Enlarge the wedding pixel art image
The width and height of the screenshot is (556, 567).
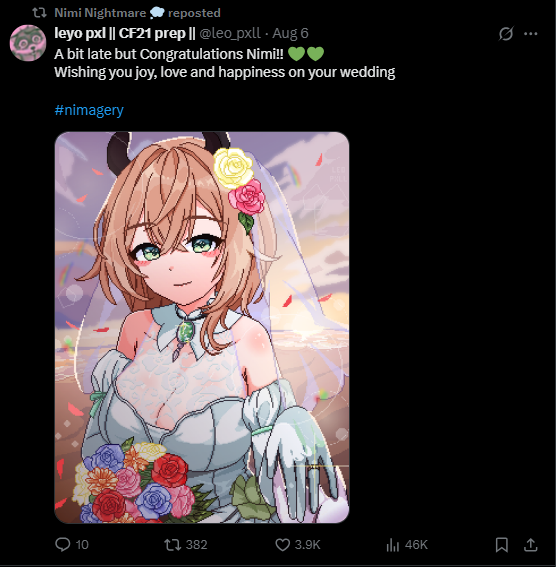pyautogui.click(x=202, y=327)
